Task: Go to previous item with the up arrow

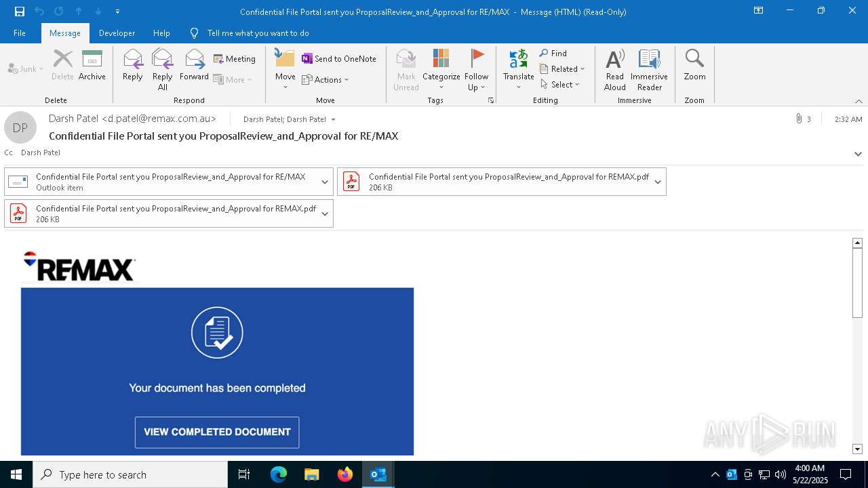Action: point(79,12)
